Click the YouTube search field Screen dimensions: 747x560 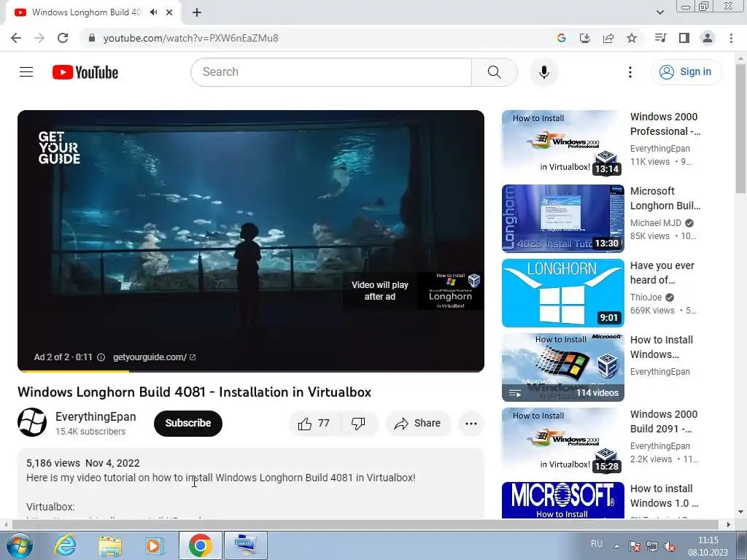pos(331,72)
